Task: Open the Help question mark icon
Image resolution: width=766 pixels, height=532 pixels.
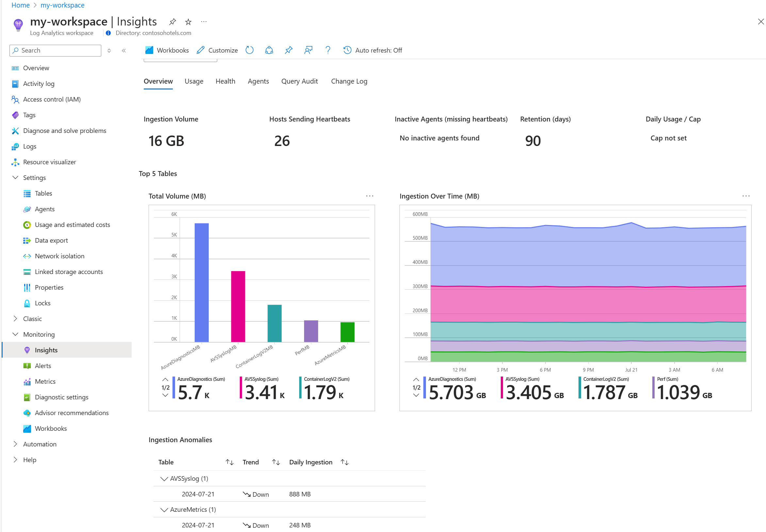Action: pos(328,50)
